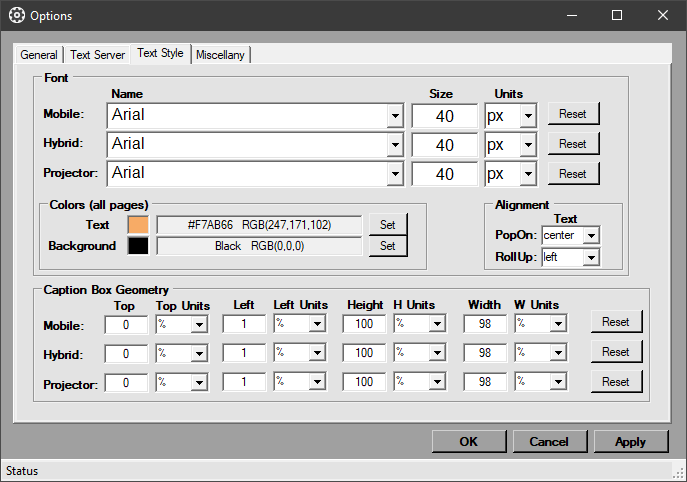Open Projector H Units dropdown
The height and width of the screenshot is (482, 687).
[x=437, y=382]
